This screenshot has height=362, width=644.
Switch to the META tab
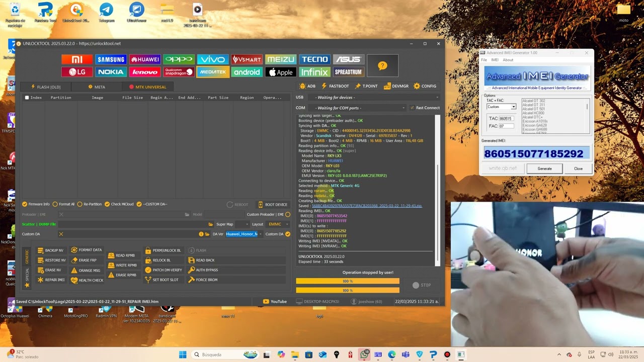pos(96,87)
